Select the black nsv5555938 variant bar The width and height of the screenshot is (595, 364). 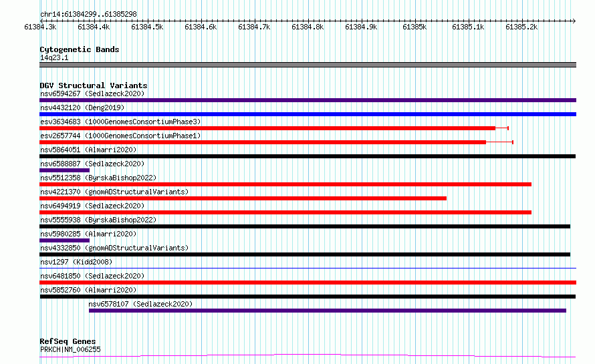305,226
